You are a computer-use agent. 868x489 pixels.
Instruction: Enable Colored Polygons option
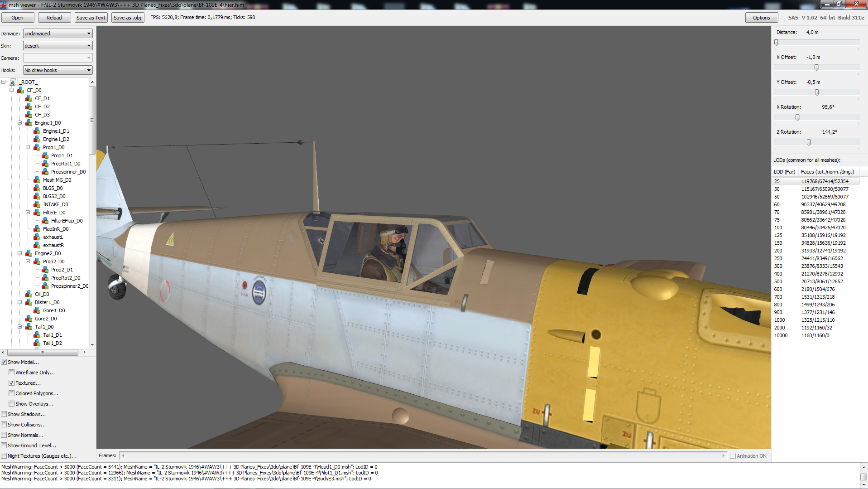12,393
